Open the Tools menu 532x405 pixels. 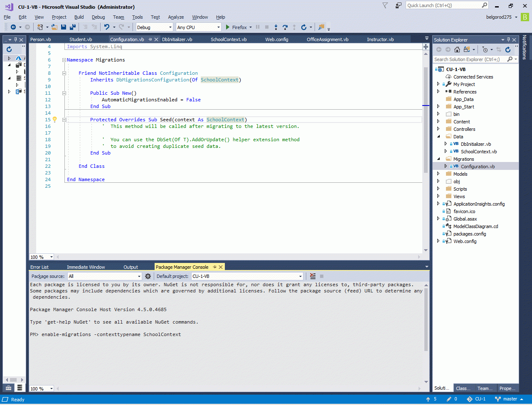pos(138,17)
